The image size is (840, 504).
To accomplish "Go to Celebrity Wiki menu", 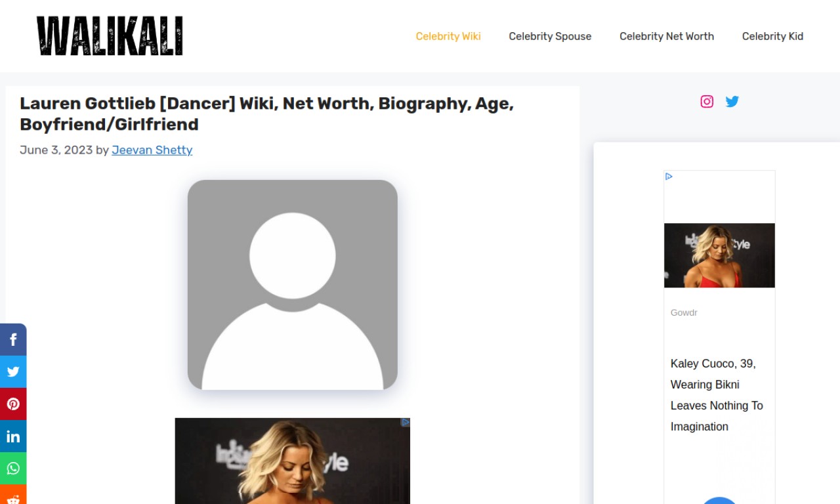I will (x=448, y=36).
